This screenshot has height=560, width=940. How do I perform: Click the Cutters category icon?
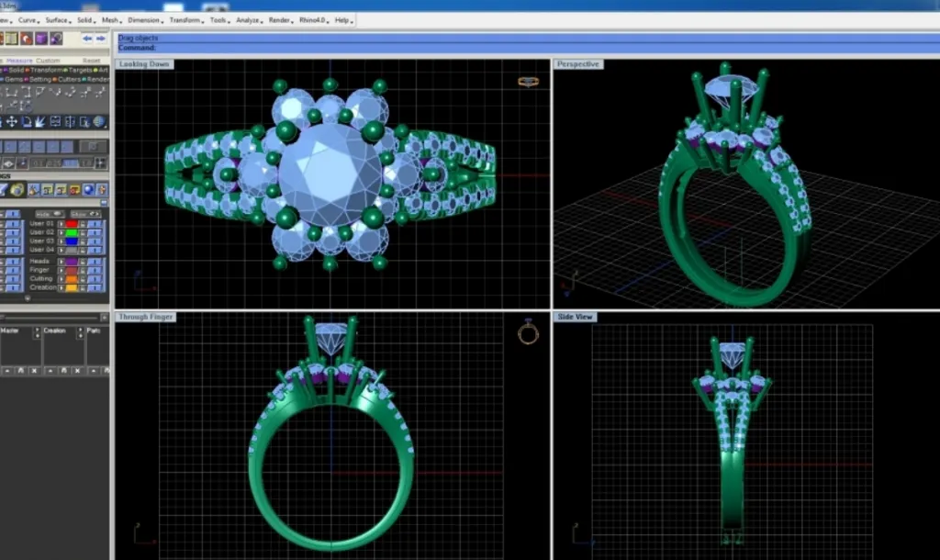pyautogui.click(x=55, y=79)
